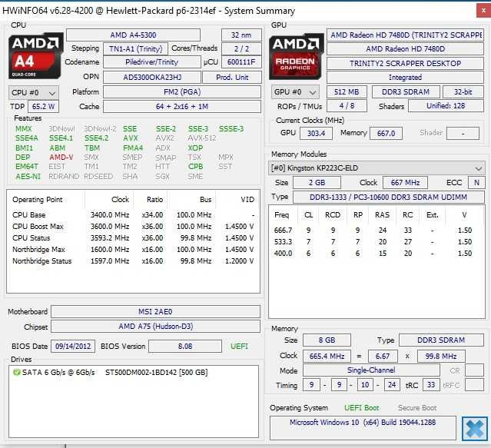Click the ROPs / TMUs value 4 / 8
This screenshot has width=491, height=448.
[x=347, y=106]
